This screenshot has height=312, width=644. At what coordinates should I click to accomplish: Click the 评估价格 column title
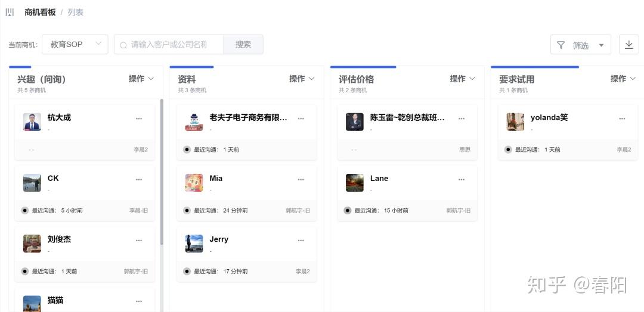[356, 79]
